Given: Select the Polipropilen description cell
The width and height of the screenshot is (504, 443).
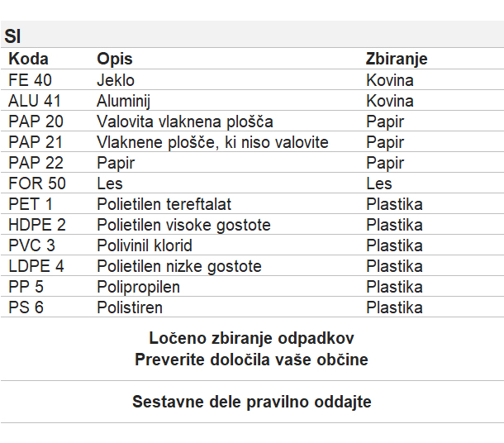Looking at the screenshot, I should point(138,287).
